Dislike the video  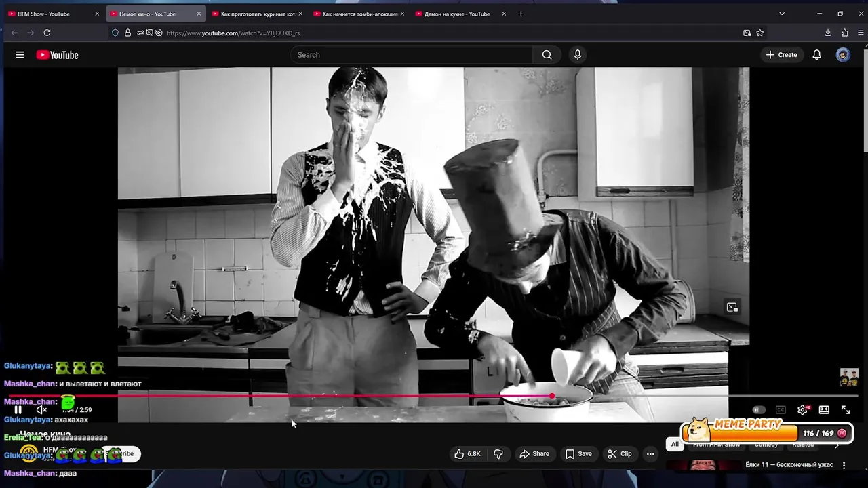point(498,454)
